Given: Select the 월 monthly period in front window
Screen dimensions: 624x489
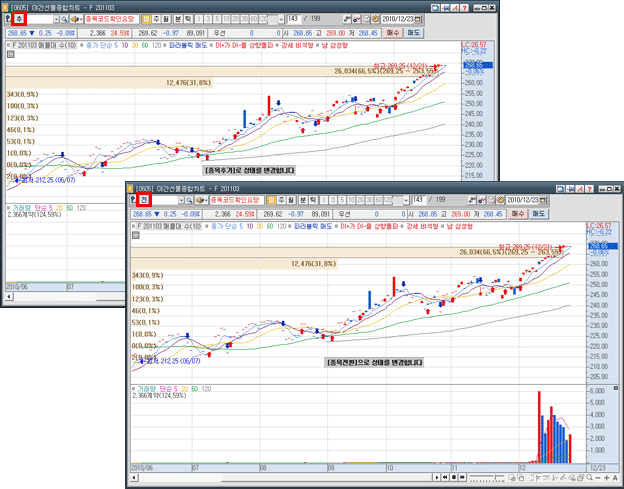Looking at the screenshot, I should (291, 200).
